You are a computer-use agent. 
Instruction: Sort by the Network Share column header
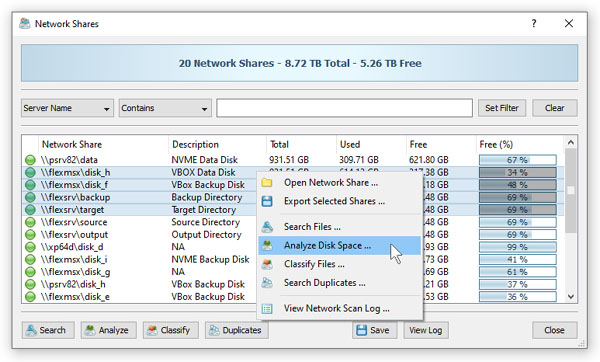click(x=103, y=145)
